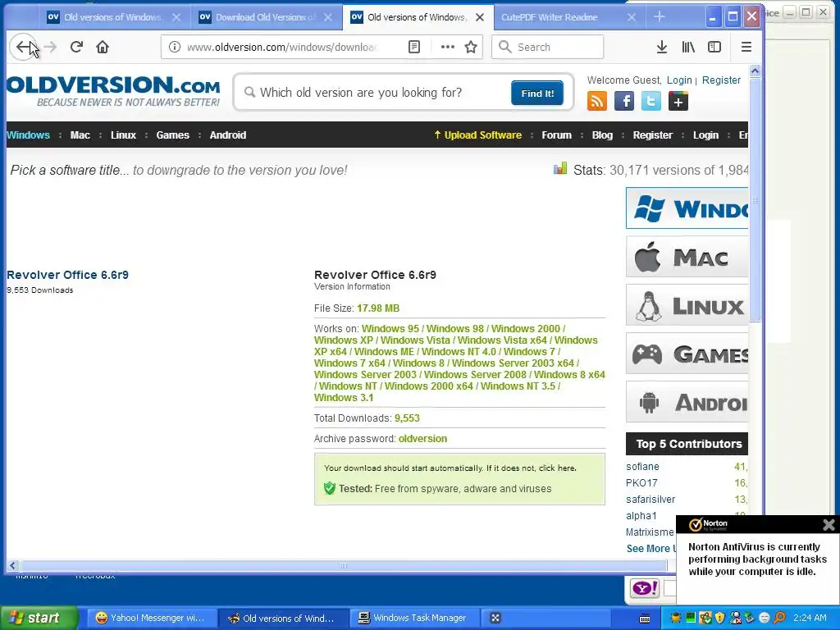Open the RSS feed icon
Viewport: 840px width, 630px height.
click(597, 101)
